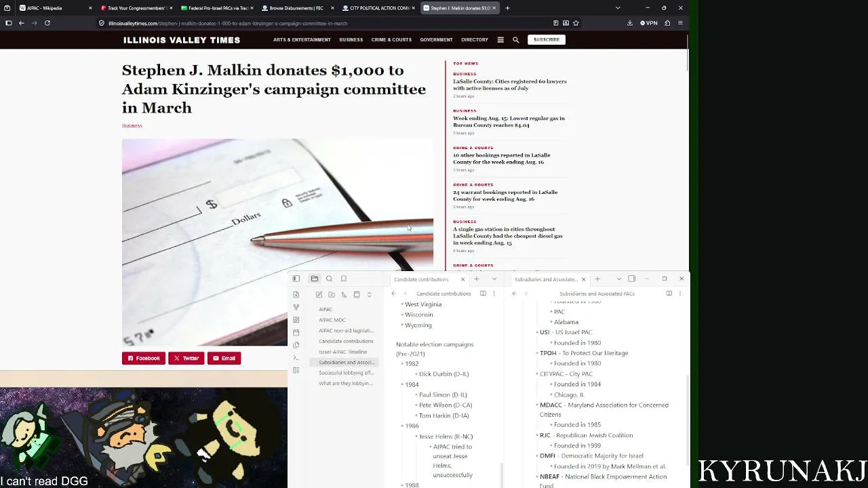Open the Obsidian bookmarks pane
This screenshot has height=488, width=868.
point(344,279)
